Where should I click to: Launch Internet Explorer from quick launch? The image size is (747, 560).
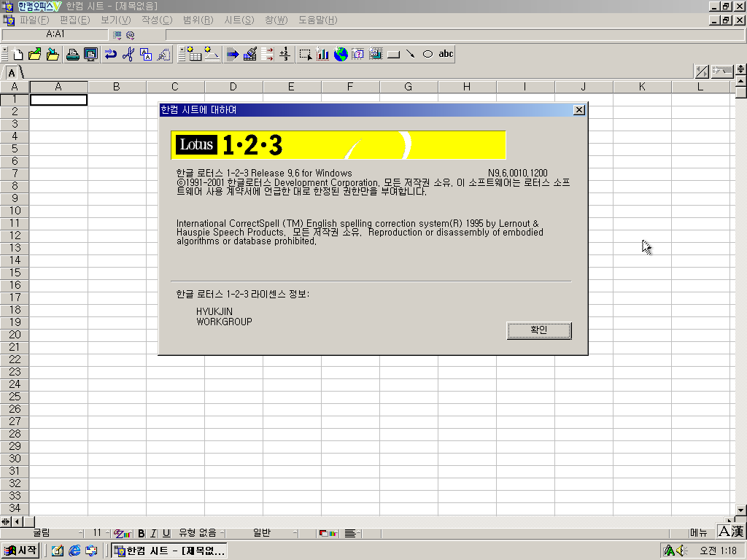pos(74,551)
